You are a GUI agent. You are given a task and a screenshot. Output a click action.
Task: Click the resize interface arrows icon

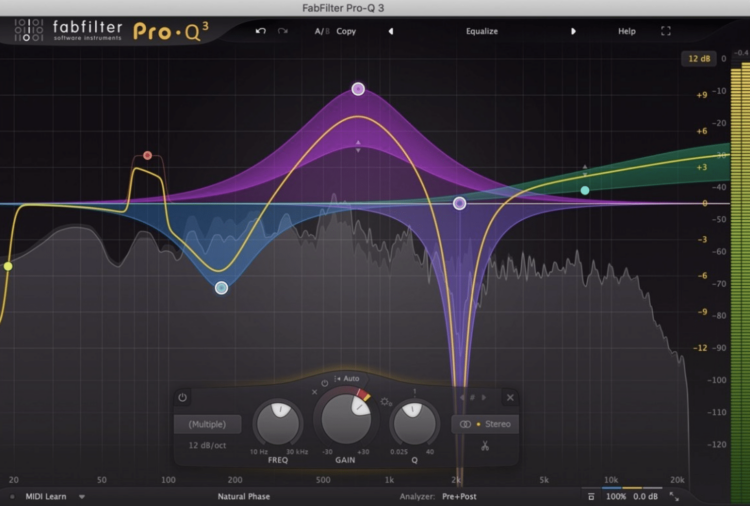674,496
